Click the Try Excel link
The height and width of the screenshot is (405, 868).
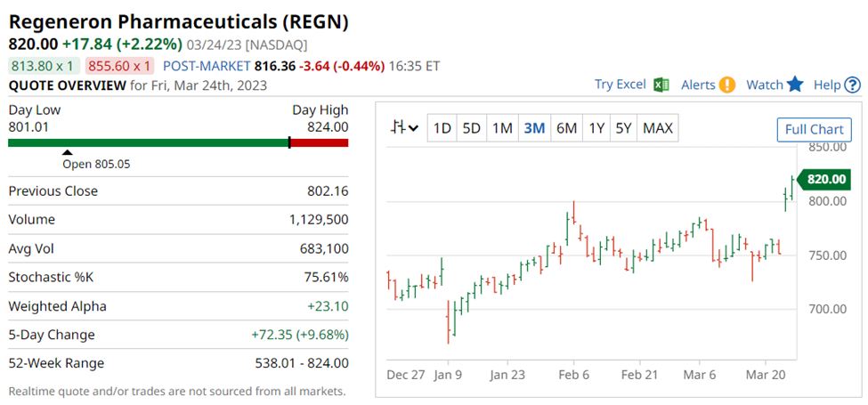620,85
